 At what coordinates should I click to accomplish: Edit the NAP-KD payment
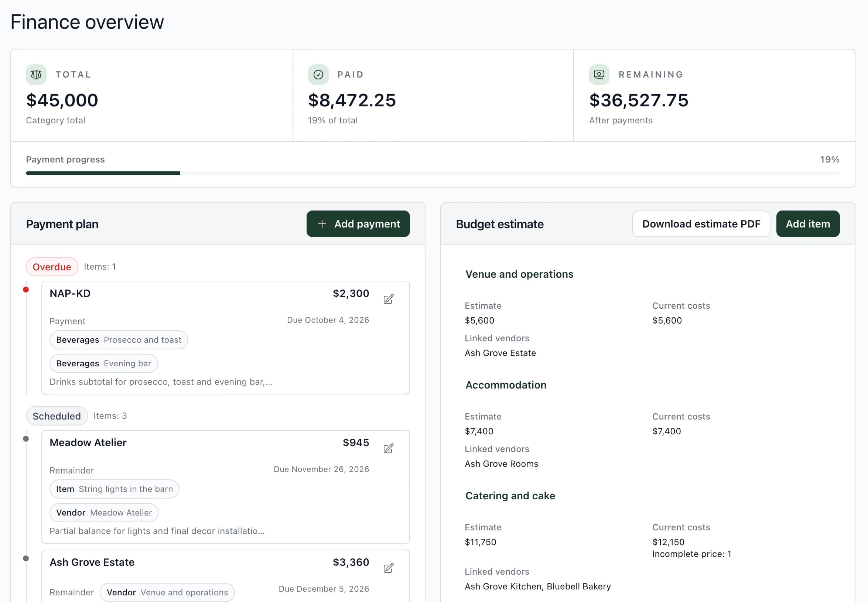click(389, 299)
